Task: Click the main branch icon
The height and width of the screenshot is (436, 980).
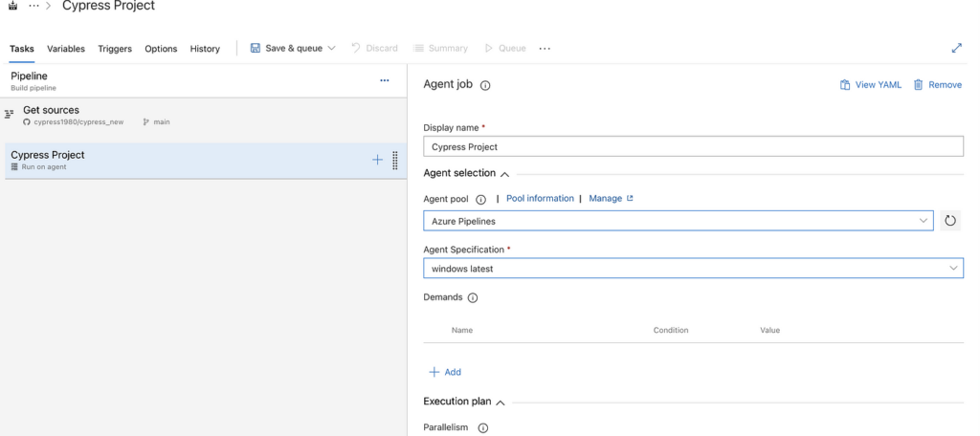Action: [x=146, y=122]
